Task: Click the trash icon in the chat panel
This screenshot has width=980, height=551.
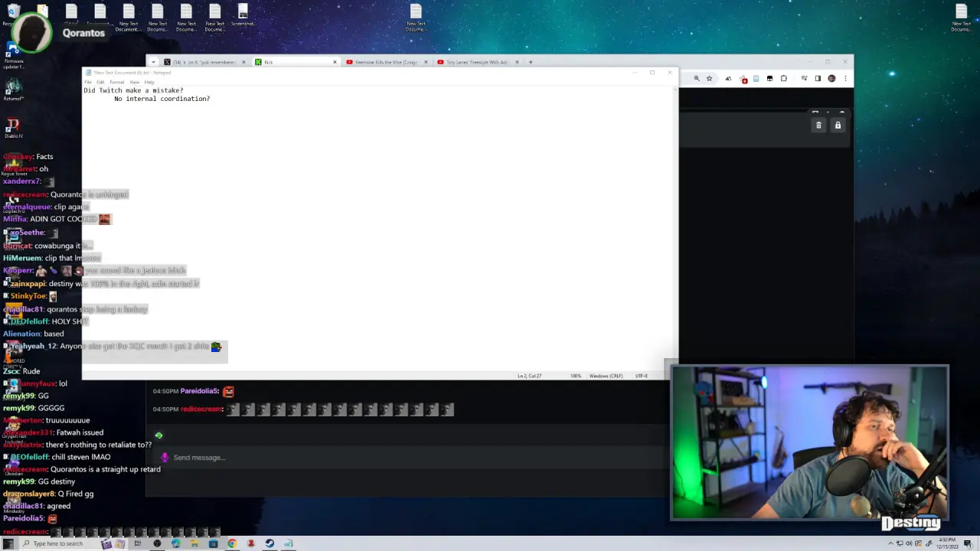Action: pyautogui.click(x=818, y=125)
